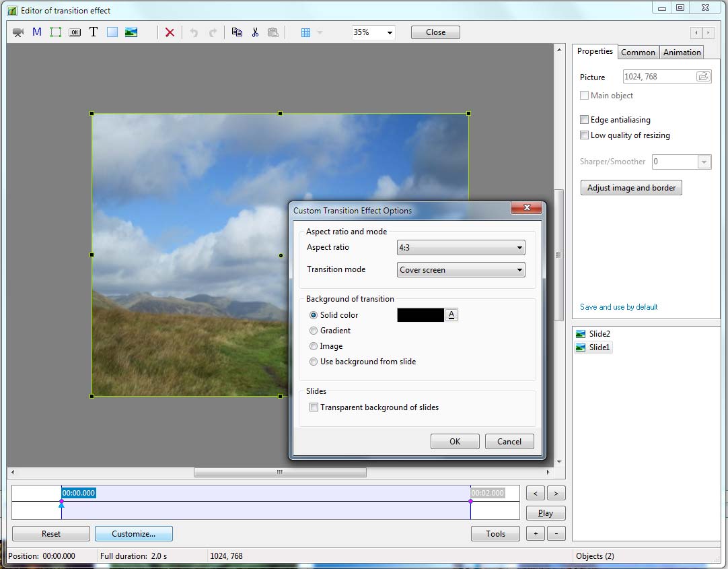
Task: Click the video camera icon in toolbar
Action: point(18,32)
